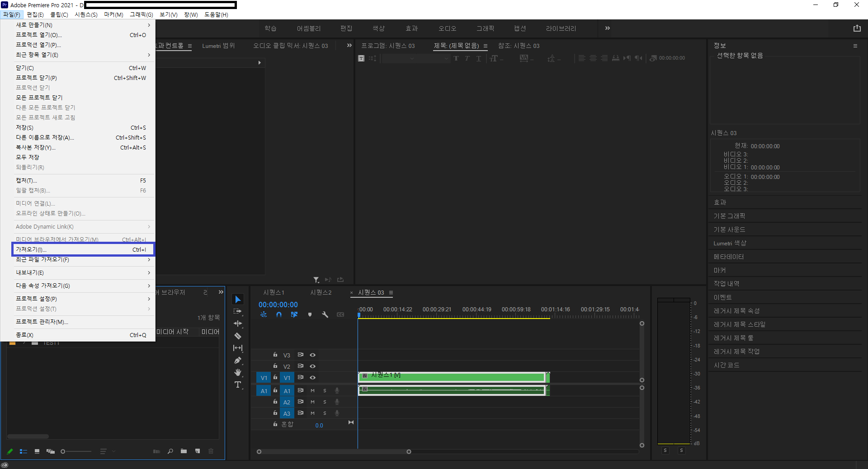The image size is (868, 469).
Task: Switch project panel to freeform view
Action: click(x=51, y=451)
